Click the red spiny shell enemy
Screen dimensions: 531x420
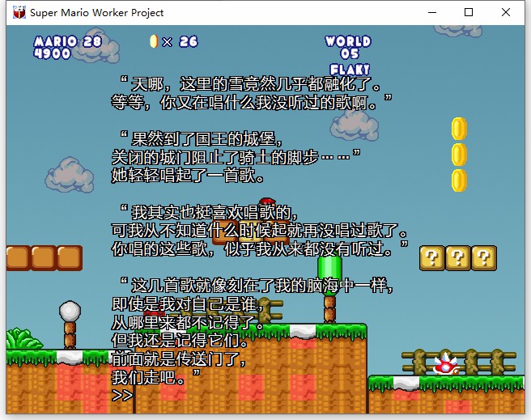click(446, 364)
